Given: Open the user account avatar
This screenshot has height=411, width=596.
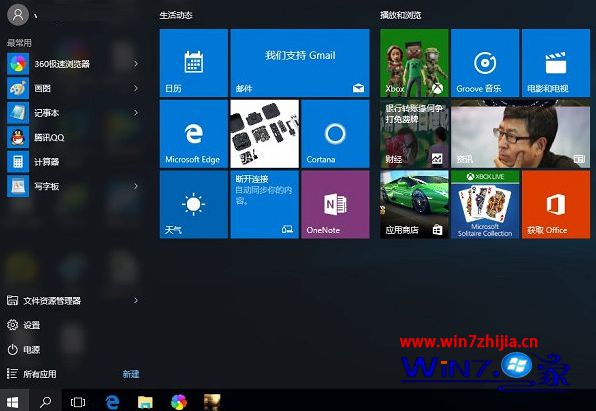Looking at the screenshot, I should pyautogui.click(x=17, y=14).
